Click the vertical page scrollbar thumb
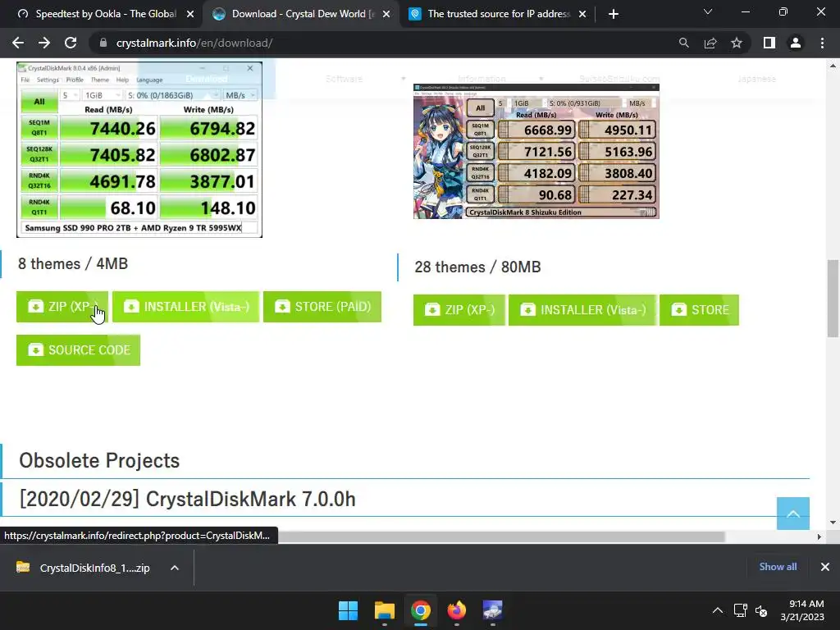Screen dimensions: 840x630 tap(833, 299)
